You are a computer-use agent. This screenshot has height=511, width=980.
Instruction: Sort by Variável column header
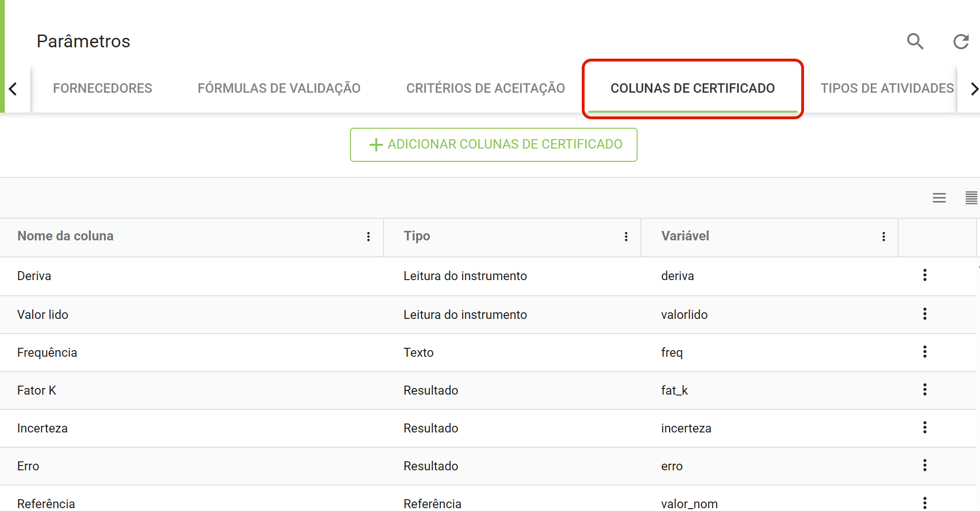[685, 236]
